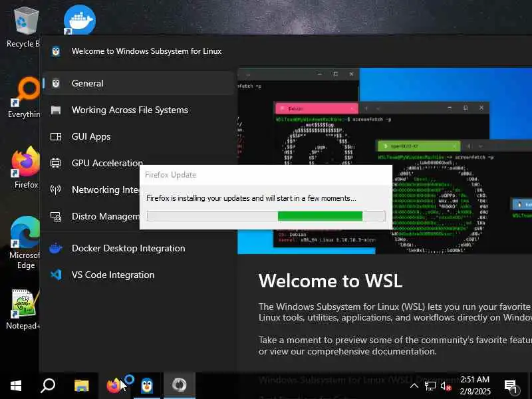Click the GPU chip icon in sidebar
This screenshot has height=399, width=532.
56,163
